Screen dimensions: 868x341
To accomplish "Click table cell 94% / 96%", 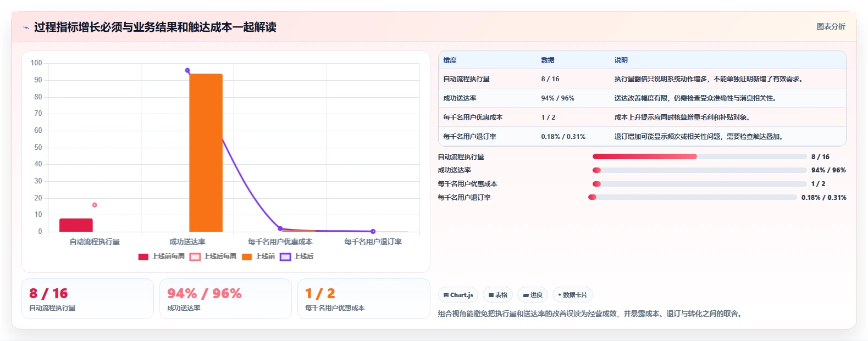I will click(x=557, y=98).
